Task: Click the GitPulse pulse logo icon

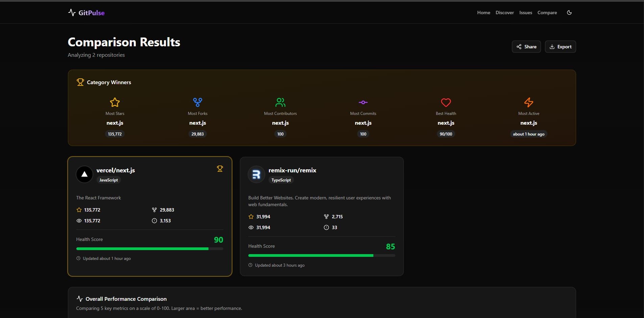Action: 72,13
